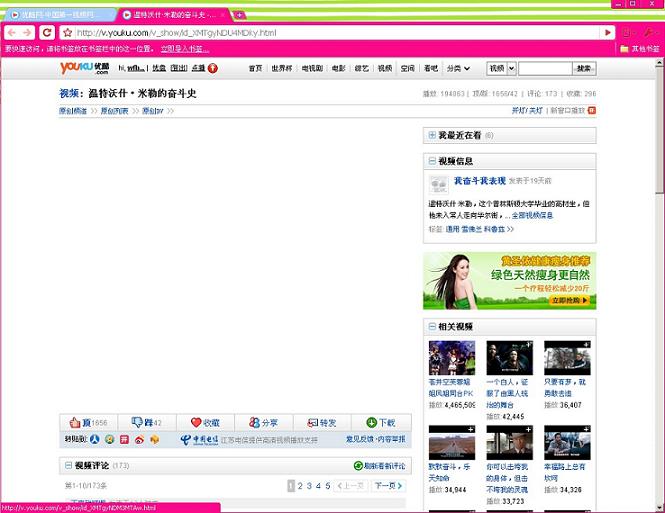Click the thumbs-down 踩 icon

coord(137,423)
